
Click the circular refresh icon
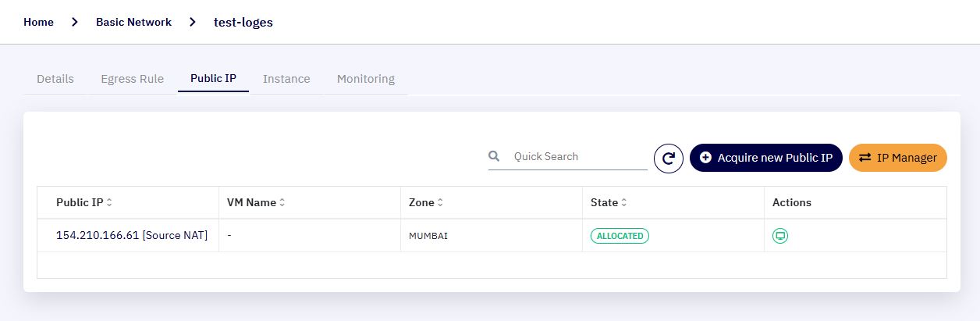[x=669, y=158]
